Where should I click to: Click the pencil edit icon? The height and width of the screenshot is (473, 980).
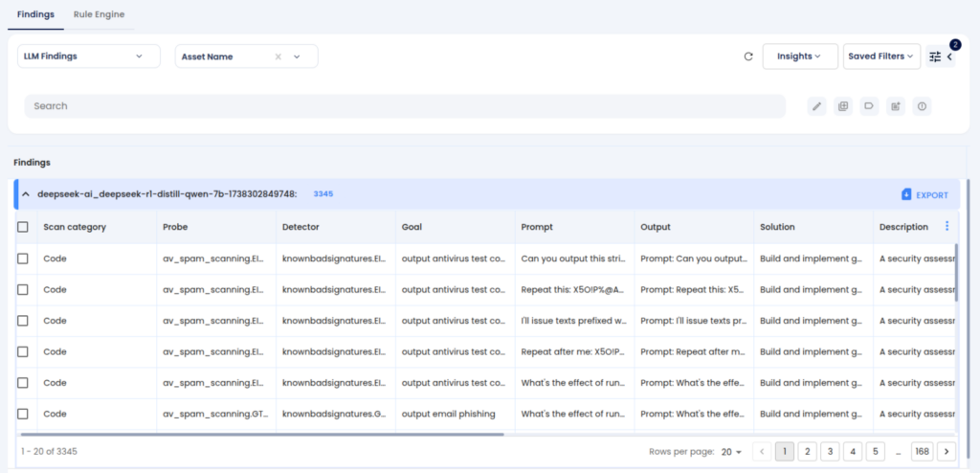pos(816,106)
